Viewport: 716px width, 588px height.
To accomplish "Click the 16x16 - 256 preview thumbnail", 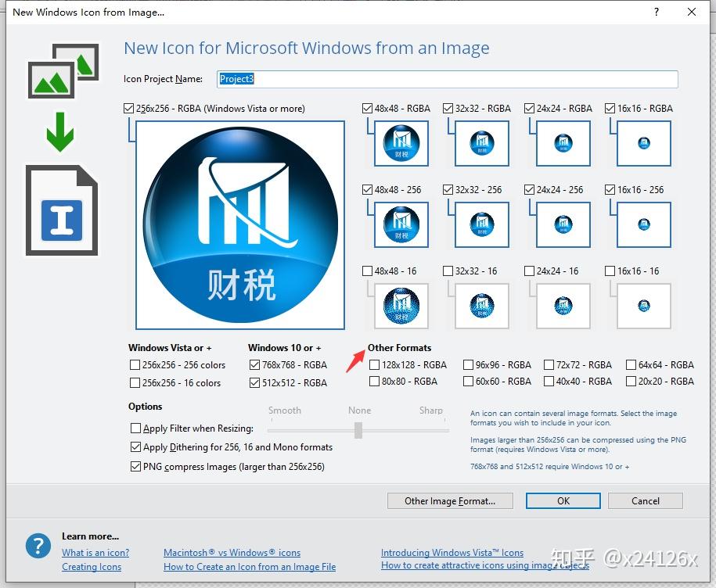I will [644, 224].
